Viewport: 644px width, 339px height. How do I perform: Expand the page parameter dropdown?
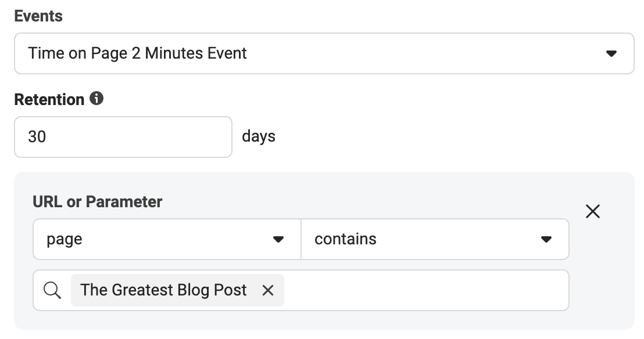coord(167,239)
